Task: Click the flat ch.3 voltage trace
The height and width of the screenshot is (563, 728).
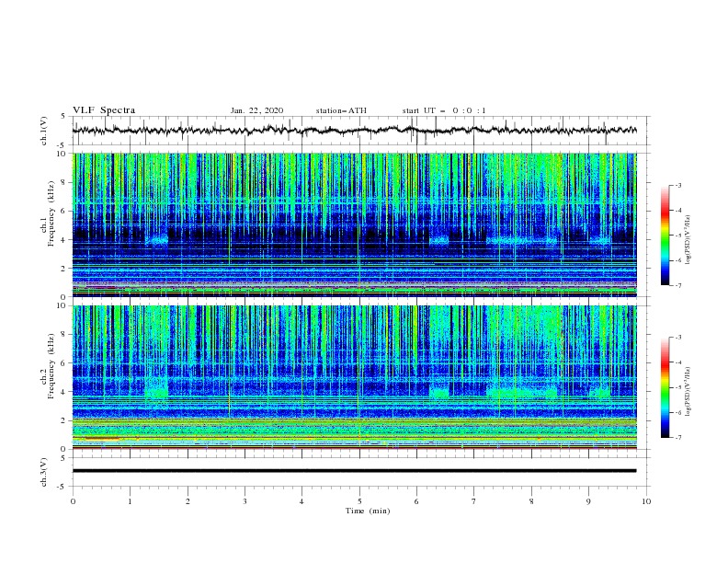Action: click(x=354, y=471)
